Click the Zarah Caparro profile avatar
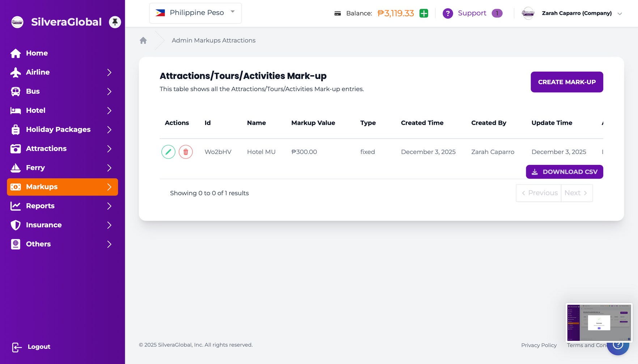 pos(528,13)
